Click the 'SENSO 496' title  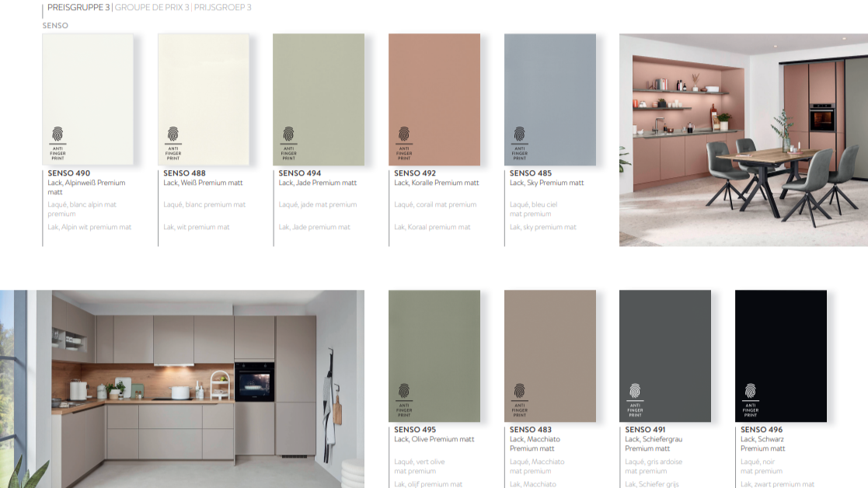[762, 430]
